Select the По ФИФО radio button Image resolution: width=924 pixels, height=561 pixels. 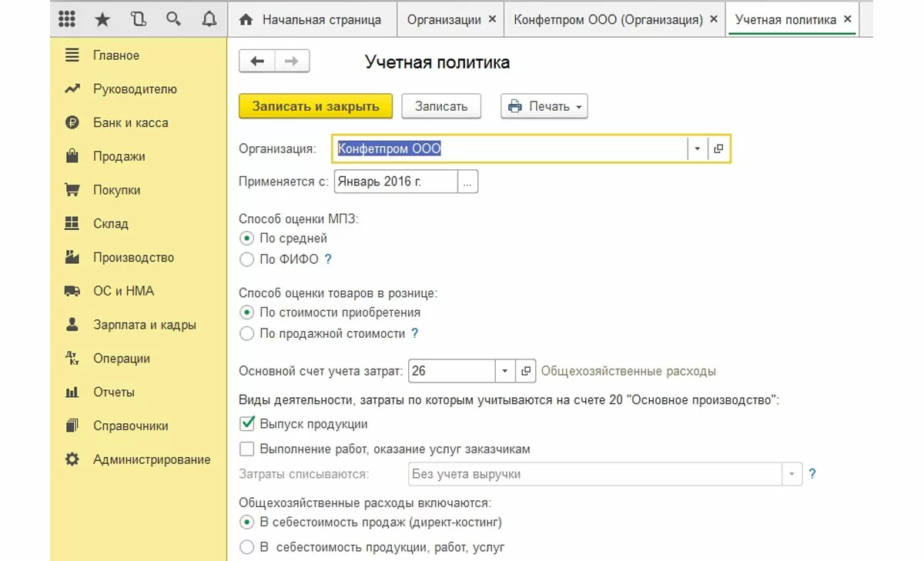click(247, 260)
